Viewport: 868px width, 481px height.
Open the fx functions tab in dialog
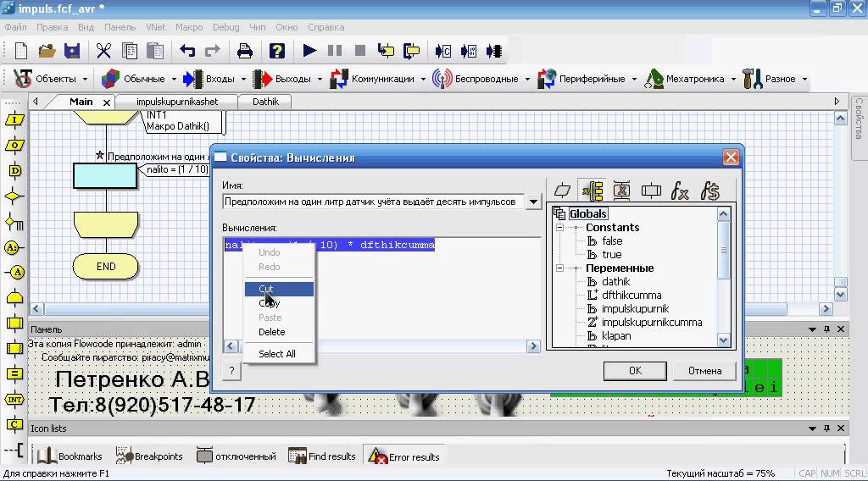coord(680,191)
